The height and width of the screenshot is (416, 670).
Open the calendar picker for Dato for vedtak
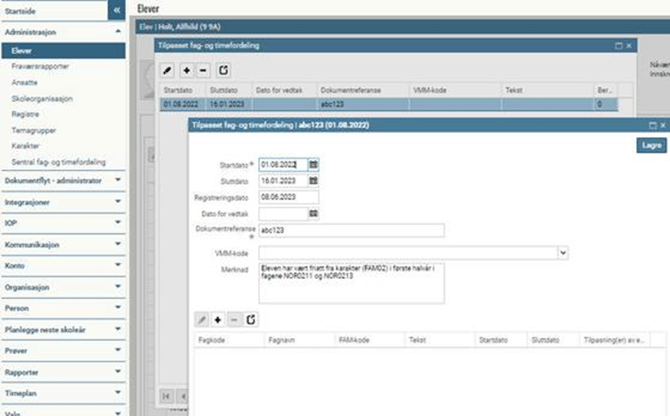313,213
